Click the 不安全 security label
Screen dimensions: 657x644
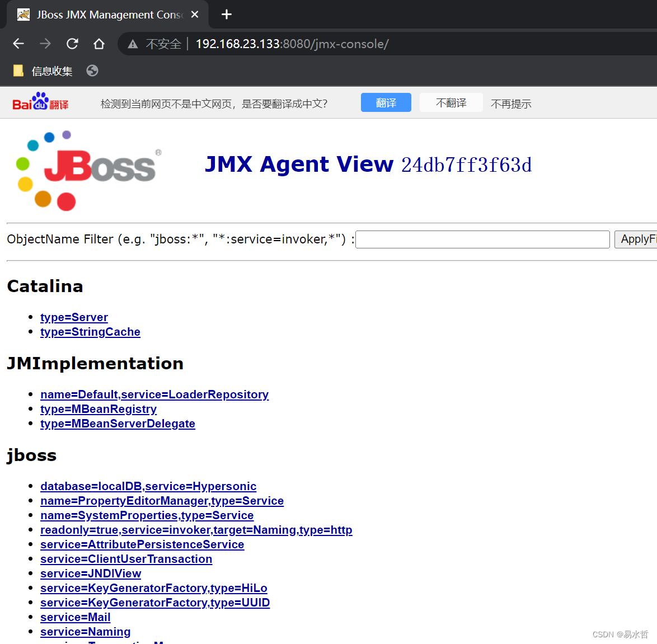(163, 44)
